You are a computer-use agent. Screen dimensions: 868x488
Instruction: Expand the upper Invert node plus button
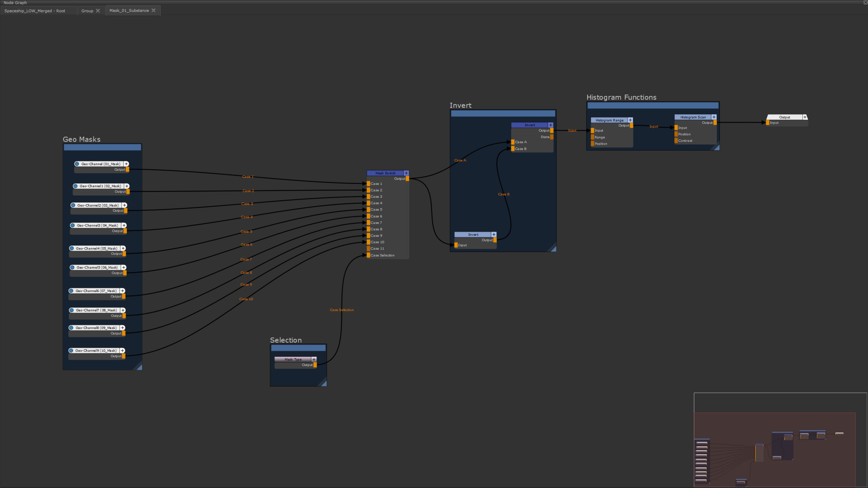click(x=551, y=125)
